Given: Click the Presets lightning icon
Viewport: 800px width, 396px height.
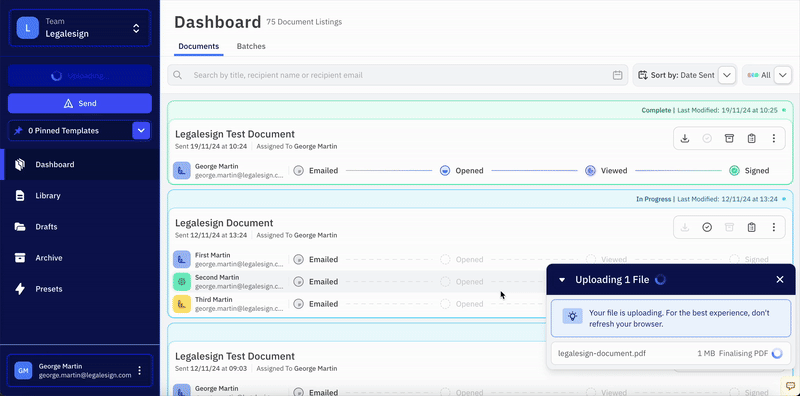Looking at the screenshot, I should (x=20, y=289).
